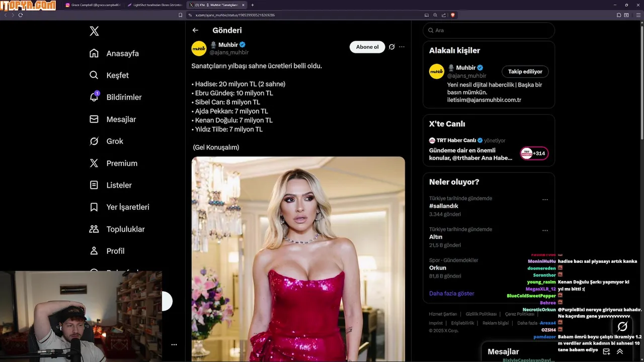Switch to the Grace Campbell browser tab
Viewport: 644px width, 362px height.
[93, 5]
